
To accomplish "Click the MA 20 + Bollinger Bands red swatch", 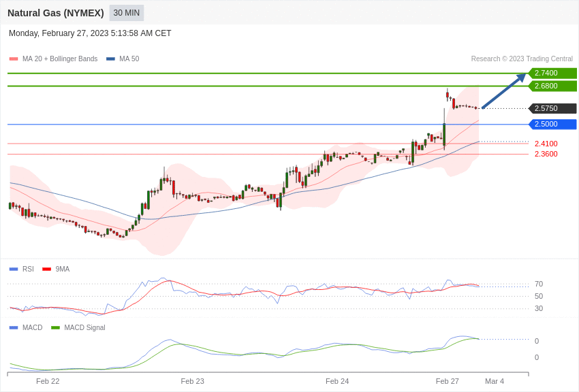I will point(14,59).
